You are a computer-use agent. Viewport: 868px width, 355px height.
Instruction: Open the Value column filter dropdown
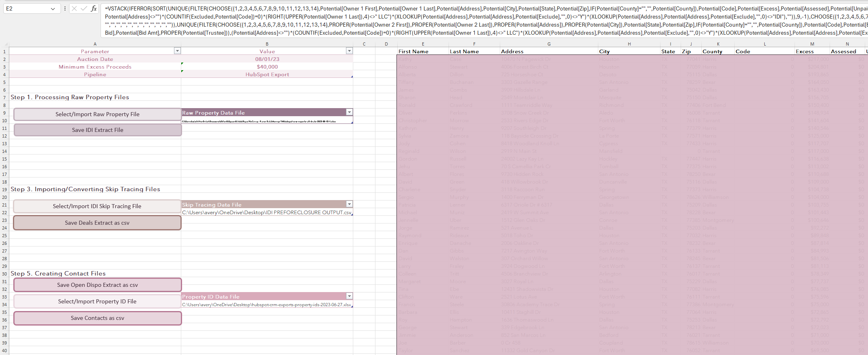pos(349,51)
